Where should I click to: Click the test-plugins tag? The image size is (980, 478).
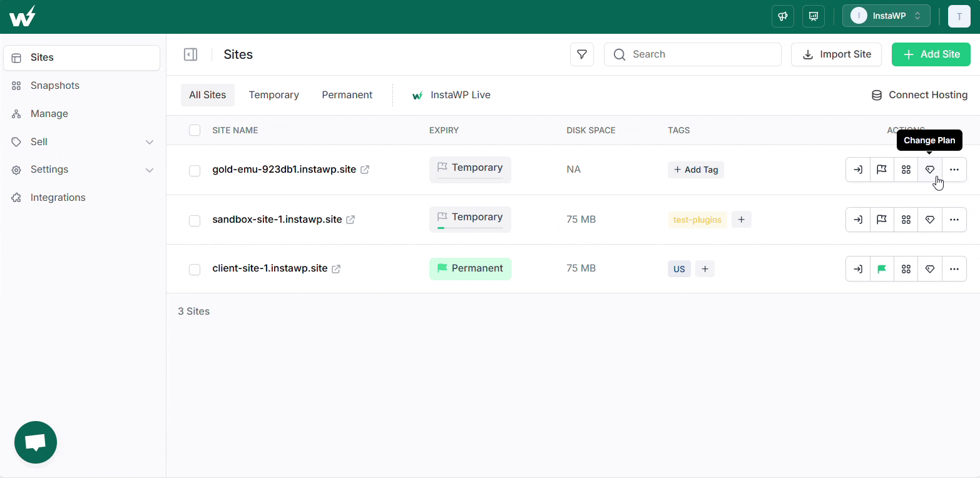point(698,220)
